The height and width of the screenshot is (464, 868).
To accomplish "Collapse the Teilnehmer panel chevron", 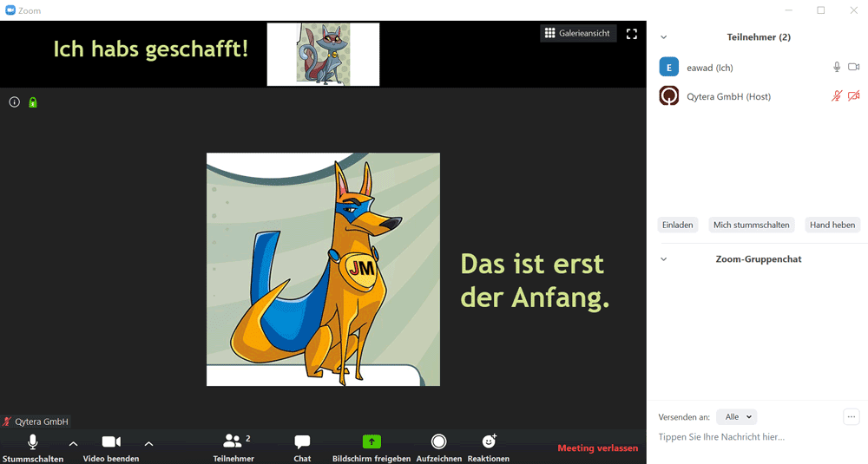I will coord(664,37).
